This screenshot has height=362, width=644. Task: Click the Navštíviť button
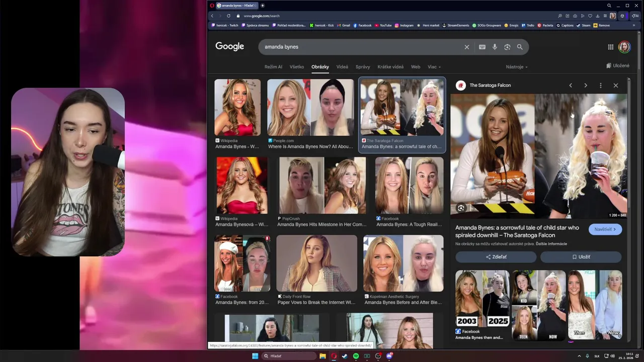[x=605, y=229]
